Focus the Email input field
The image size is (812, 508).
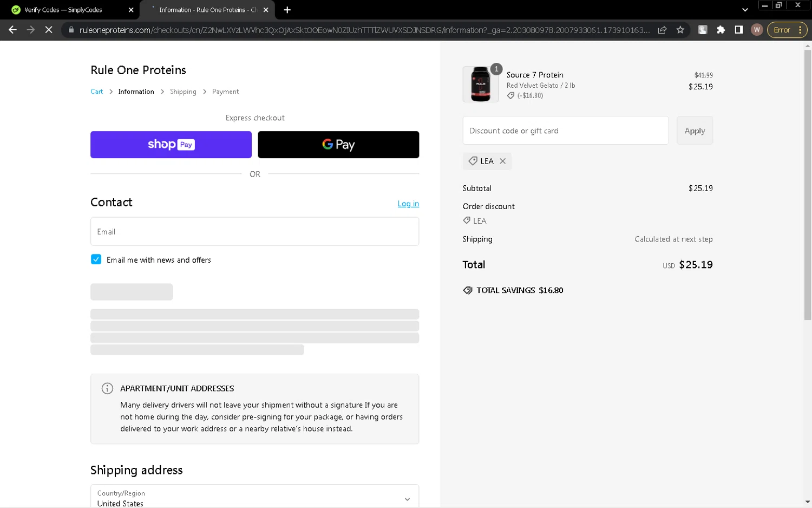point(254,231)
